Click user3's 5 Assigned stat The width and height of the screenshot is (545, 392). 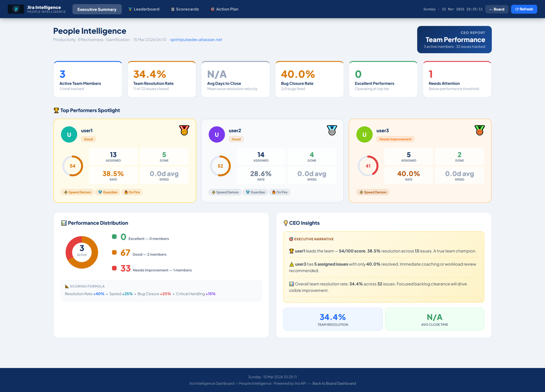click(409, 156)
